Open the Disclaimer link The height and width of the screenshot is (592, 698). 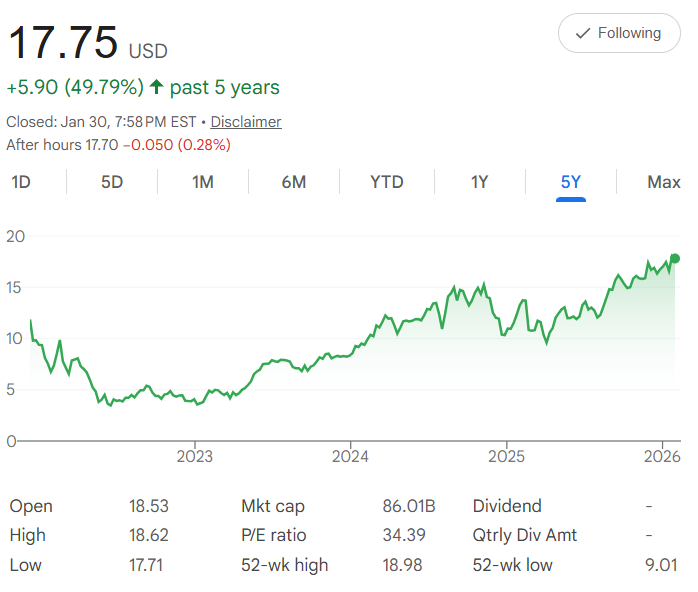click(245, 122)
